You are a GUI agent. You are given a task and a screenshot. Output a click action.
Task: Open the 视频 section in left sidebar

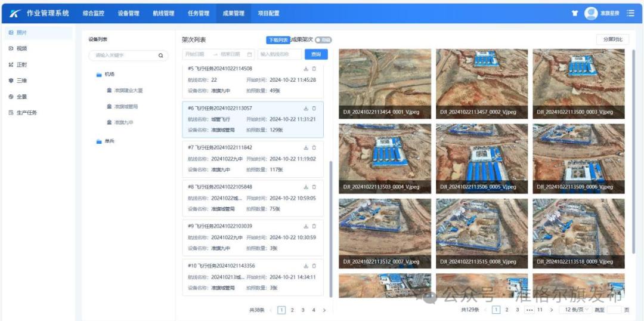pyautogui.click(x=21, y=48)
